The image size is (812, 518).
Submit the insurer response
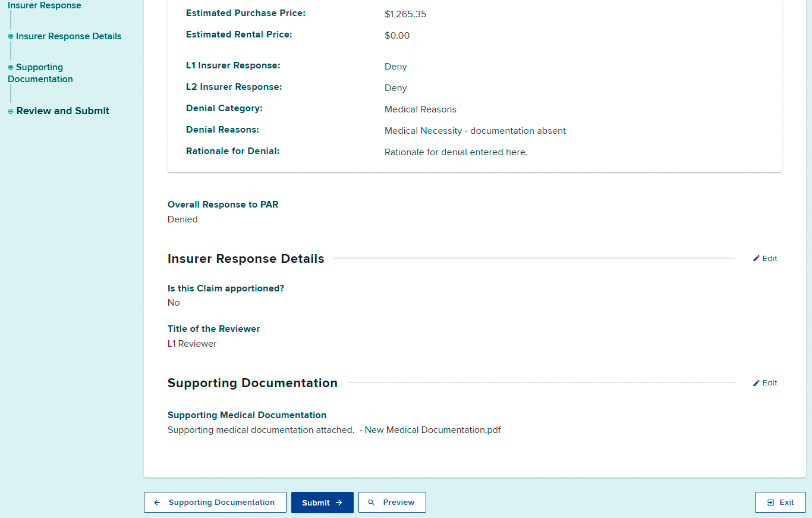(322, 503)
